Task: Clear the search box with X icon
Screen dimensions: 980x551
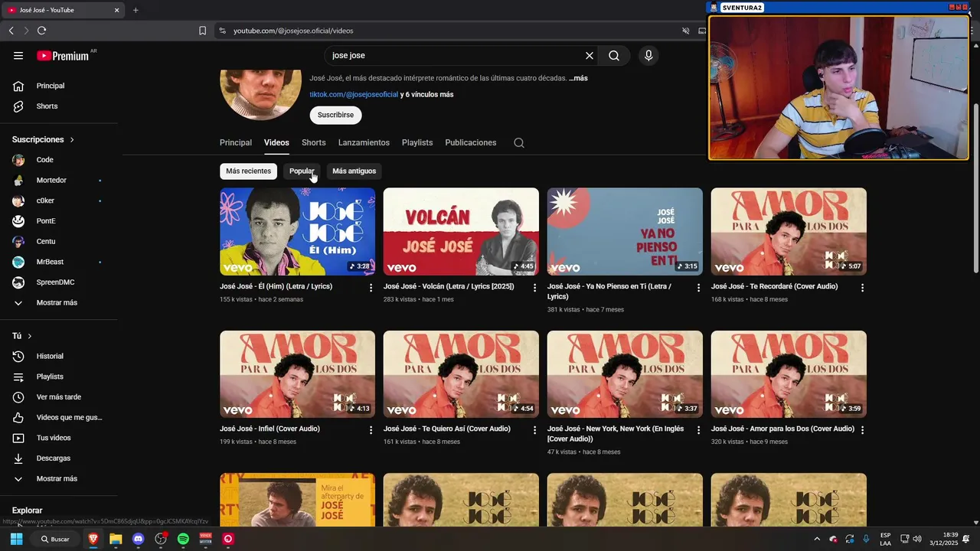Action: point(590,56)
